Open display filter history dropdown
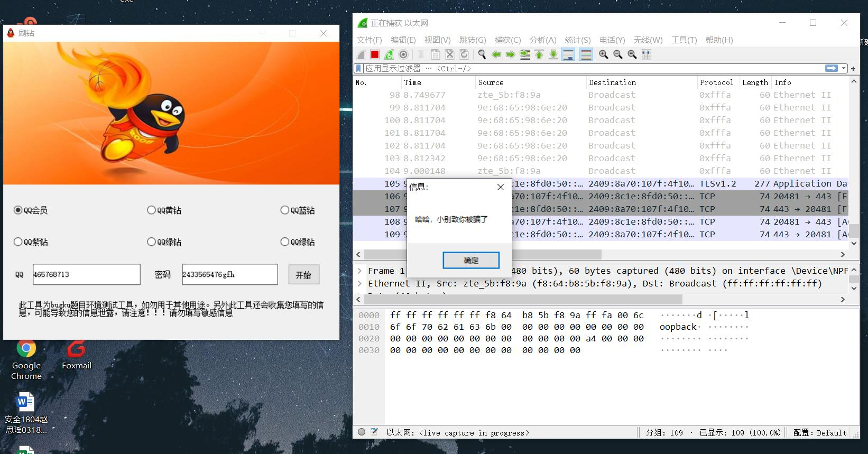868x454 pixels. click(844, 68)
